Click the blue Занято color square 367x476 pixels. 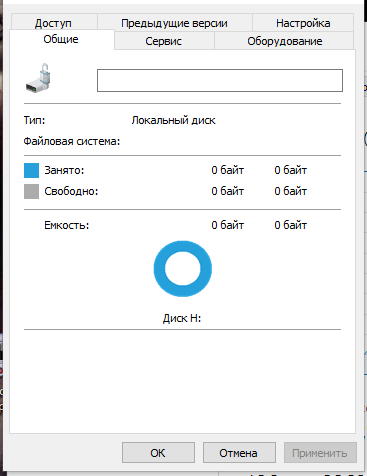[x=31, y=170]
